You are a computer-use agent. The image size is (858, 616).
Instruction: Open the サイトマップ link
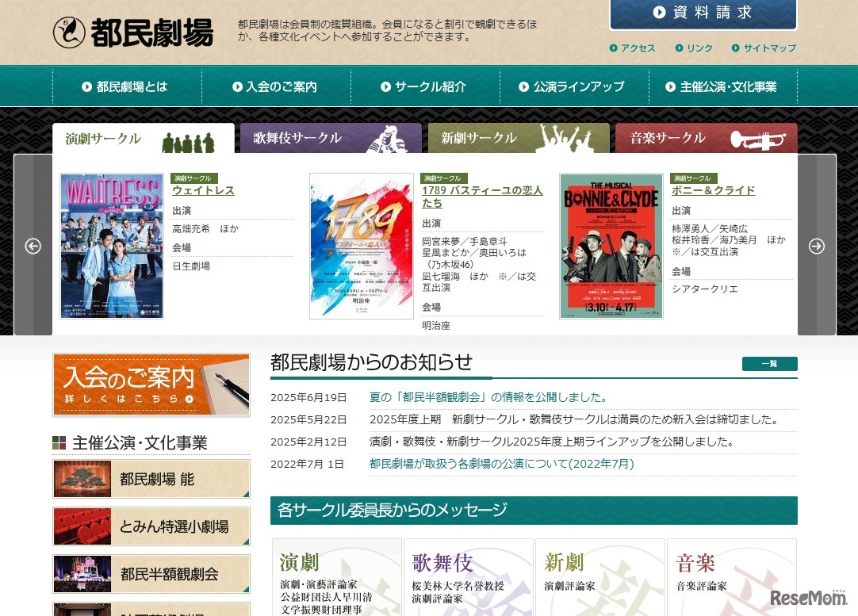pos(764,48)
